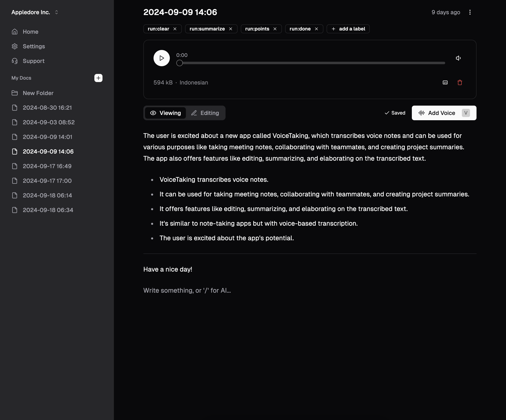Open the three-dot document options menu
The image size is (506, 420).
[x=470, y=12]
